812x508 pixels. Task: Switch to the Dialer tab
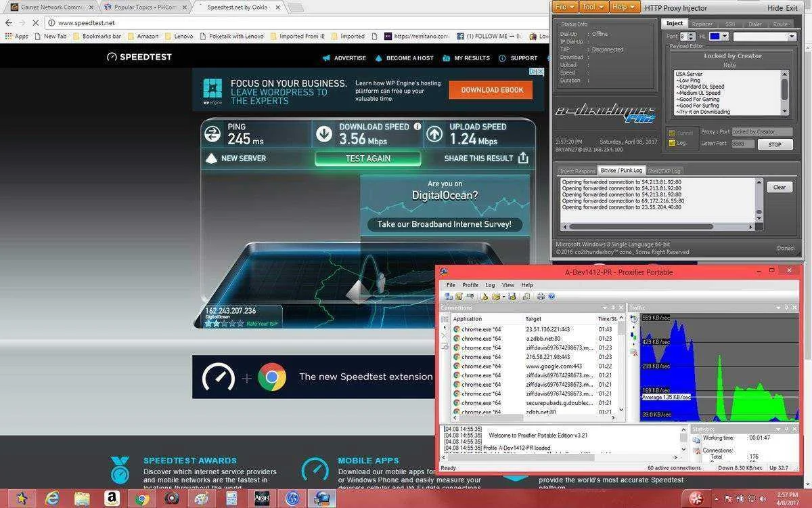click(755, 24)
